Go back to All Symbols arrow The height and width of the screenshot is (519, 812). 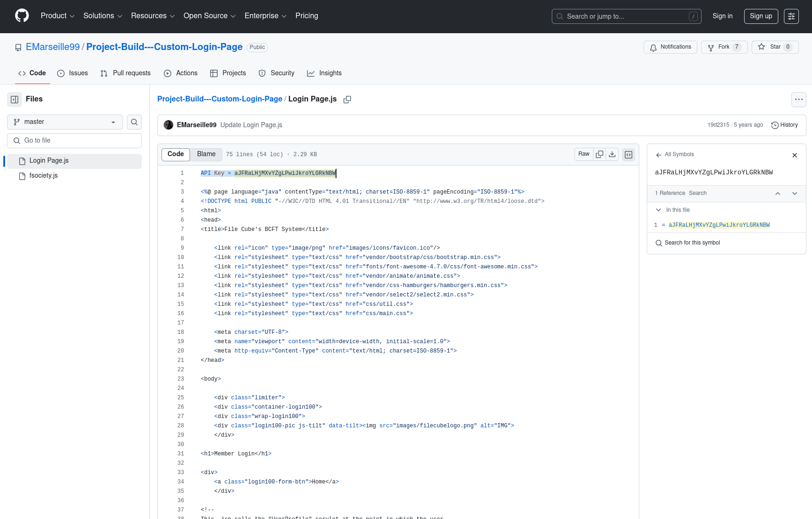coord(658,155)
